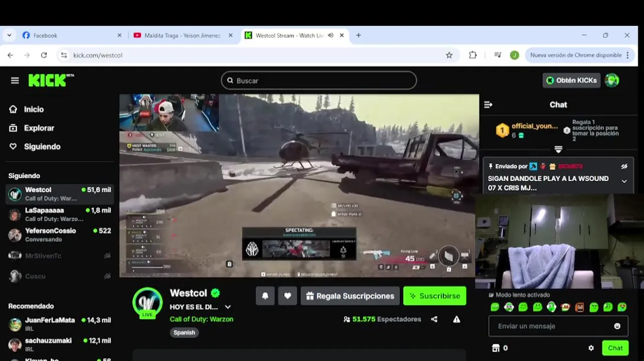Bookmark this page with the star icon
Image resolution: width=644 pixels, height=361 pixels.
(449, 55)
